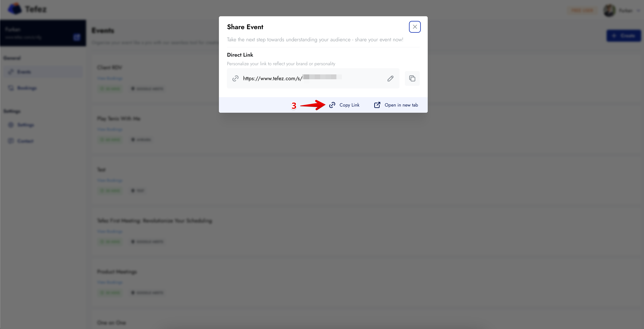The height and width of the screenshot is (329, 644).
Task: Open the Events item in the sidebar
Action: (x=43, y=72)
